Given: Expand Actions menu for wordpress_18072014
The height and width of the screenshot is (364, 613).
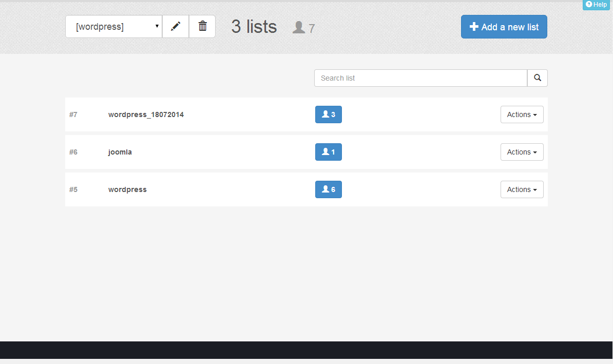Looking at the screenshot, I should [x=522, y=114].
